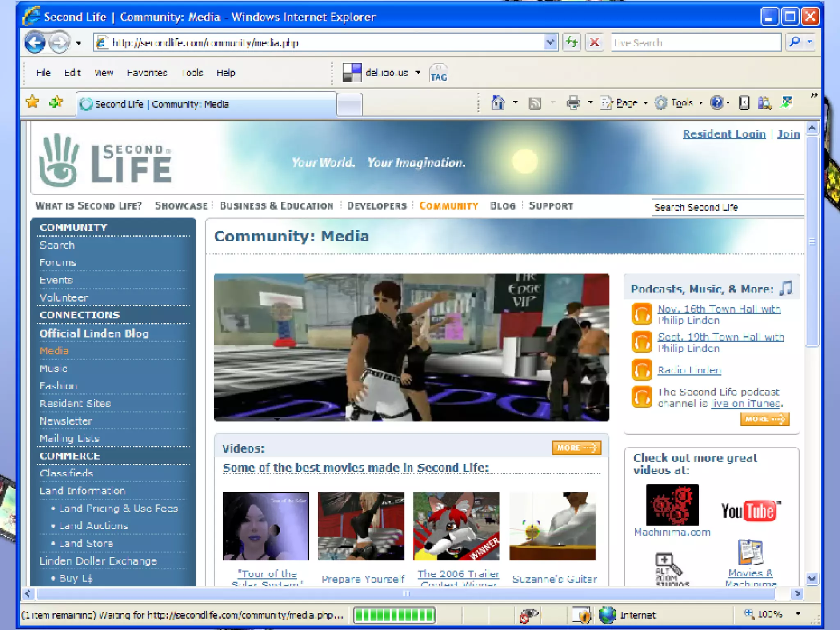
Task: Click the del.icio.us TAG icon
Action: point(438,73)
